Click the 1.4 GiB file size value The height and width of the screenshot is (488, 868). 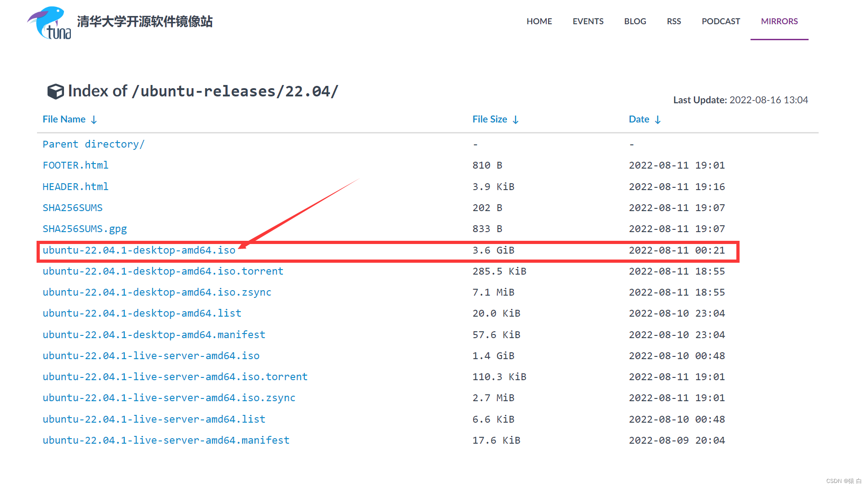tap(493, 356)
